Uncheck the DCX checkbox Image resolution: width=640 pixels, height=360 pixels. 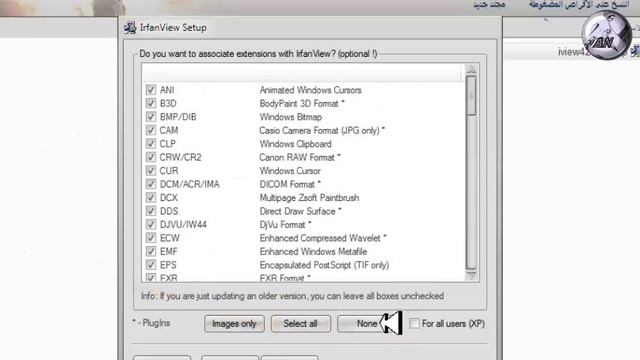tap(151, 198)
